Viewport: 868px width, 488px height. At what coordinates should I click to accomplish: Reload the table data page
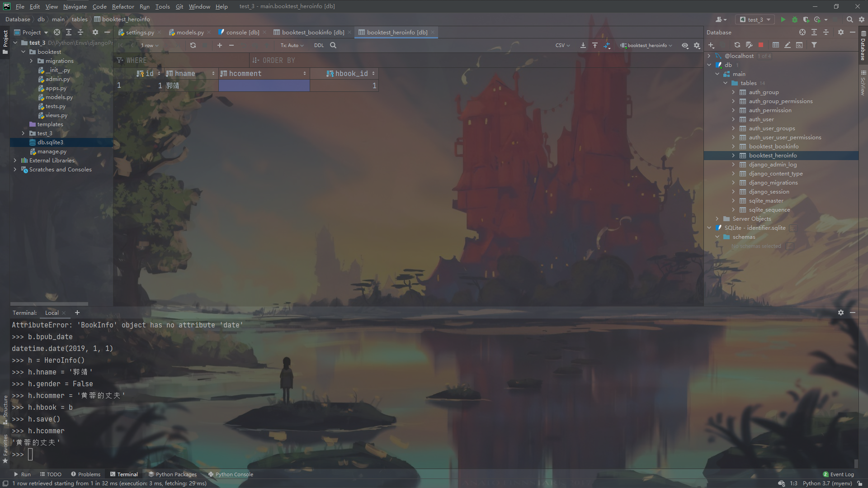click(193, 45)
